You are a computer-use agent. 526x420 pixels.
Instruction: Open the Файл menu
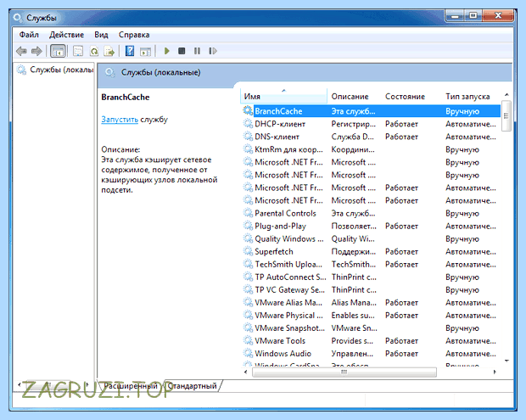29,35
